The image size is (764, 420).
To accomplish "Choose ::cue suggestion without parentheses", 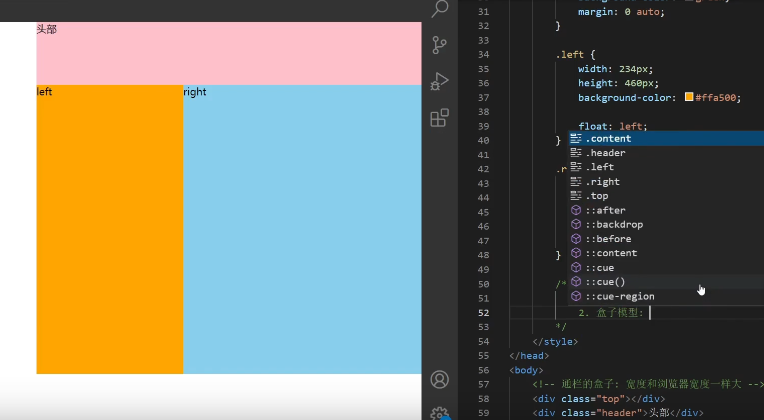I will 667,267.
